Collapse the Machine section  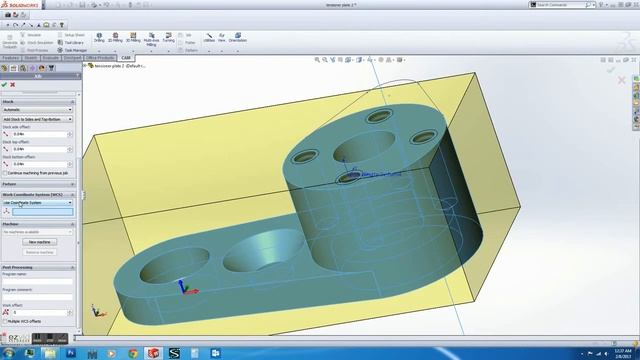click(72, 224)
